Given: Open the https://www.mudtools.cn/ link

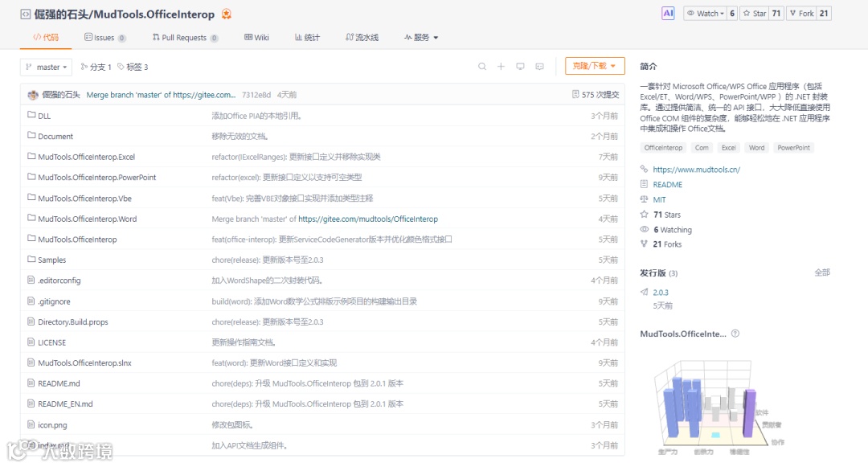Looking at the screenshot, I should [x=696, y=170].
